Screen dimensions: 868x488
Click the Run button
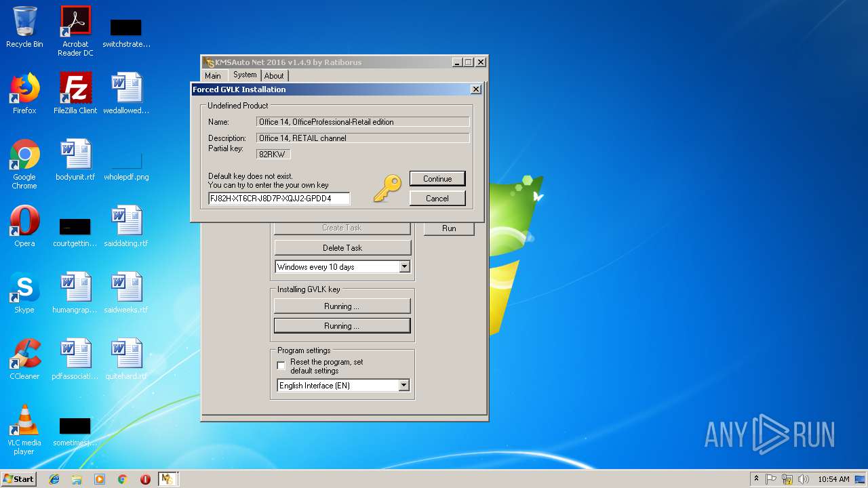(x=449, y=228)
